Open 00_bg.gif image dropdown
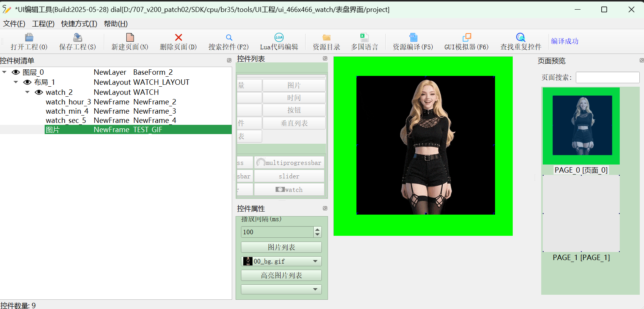 pyautogui.click(x=281, y=261)
